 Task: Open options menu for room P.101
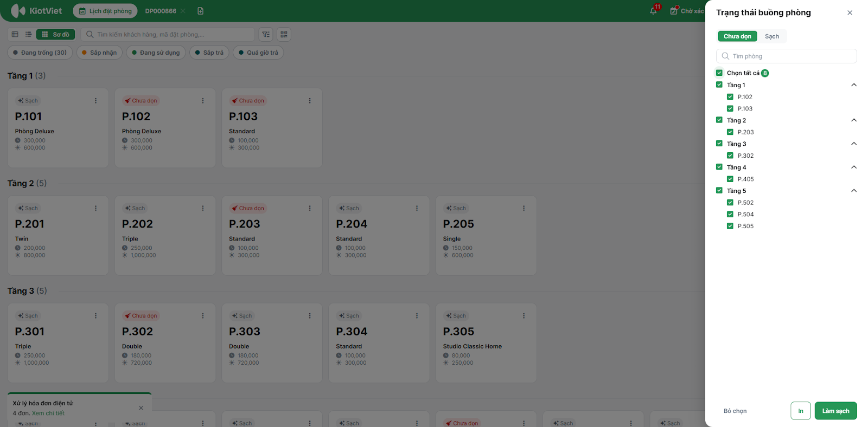coord(95,101)
